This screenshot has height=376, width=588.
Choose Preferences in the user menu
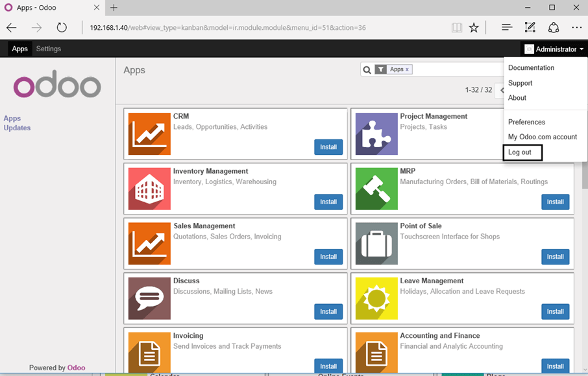tap(526, 122)
